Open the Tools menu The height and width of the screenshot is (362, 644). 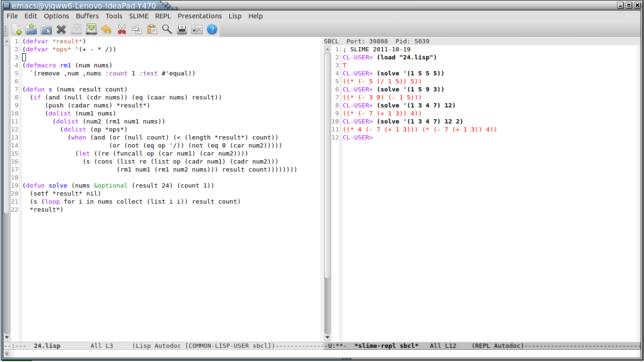click(x=114, y=16)
